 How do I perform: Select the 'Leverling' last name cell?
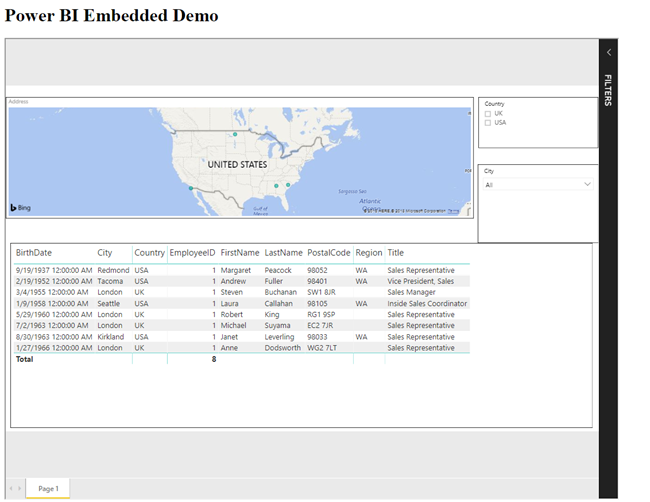[279, 337]
